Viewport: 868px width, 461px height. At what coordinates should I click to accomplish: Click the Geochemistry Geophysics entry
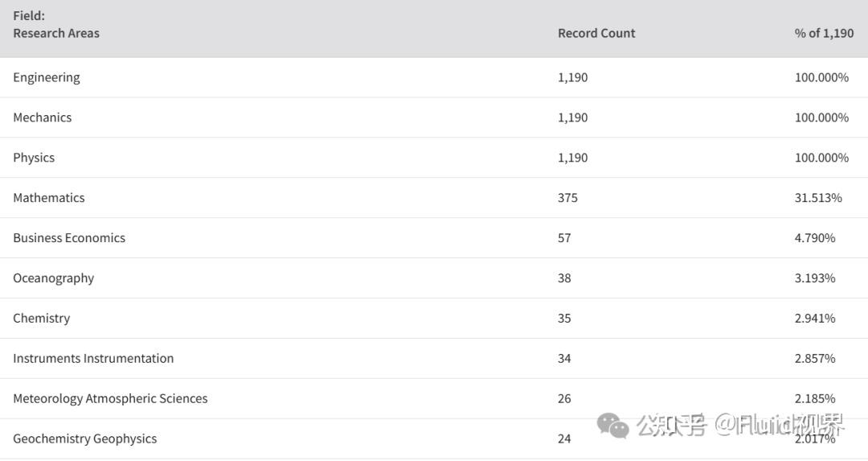[x=85, y=439]
